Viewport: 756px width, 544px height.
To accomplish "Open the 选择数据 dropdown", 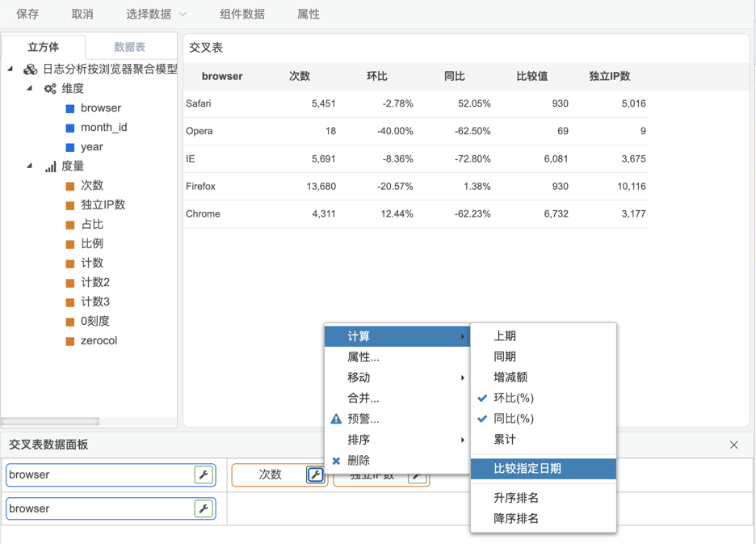I will click(156, 14).
